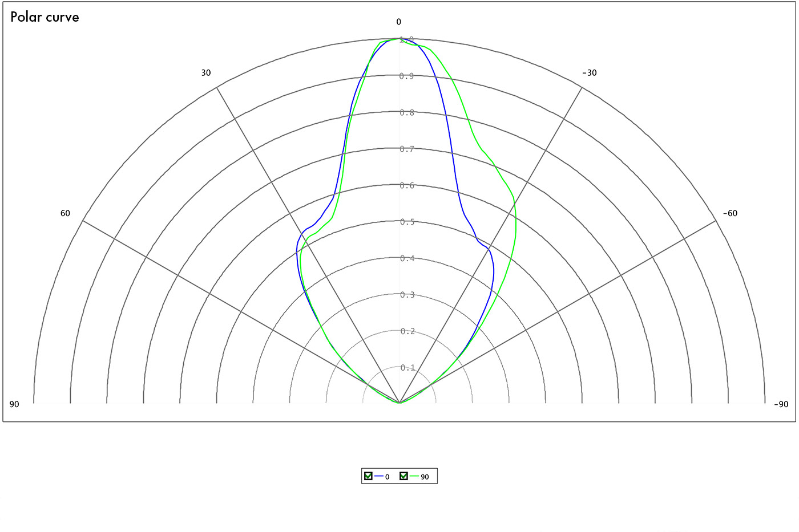Click the 60 angle axis label
Image resolution: width=799 pixels, height=532 pixels.
click(x=65, y=213)
